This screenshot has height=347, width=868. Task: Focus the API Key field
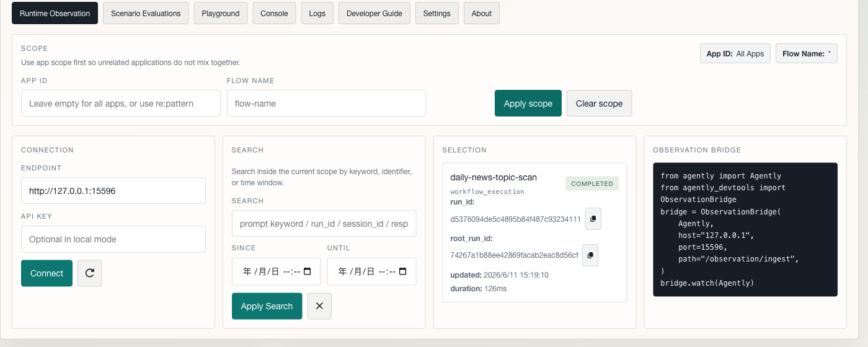click(x=113, y=239)
